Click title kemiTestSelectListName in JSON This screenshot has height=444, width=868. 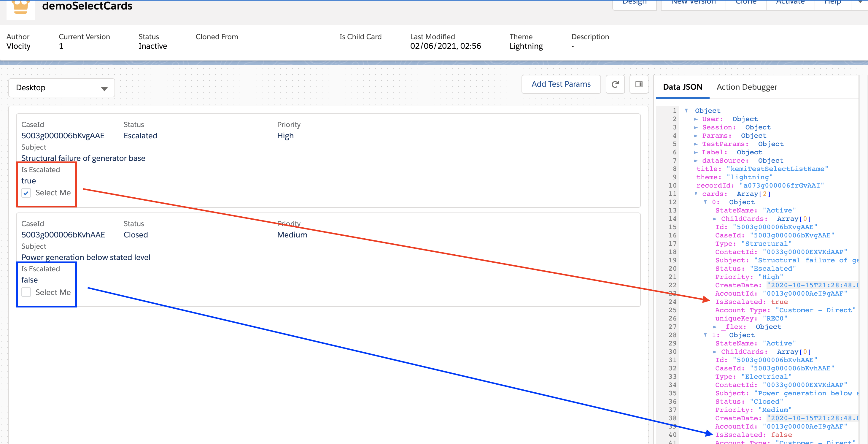tap(762, 169)
